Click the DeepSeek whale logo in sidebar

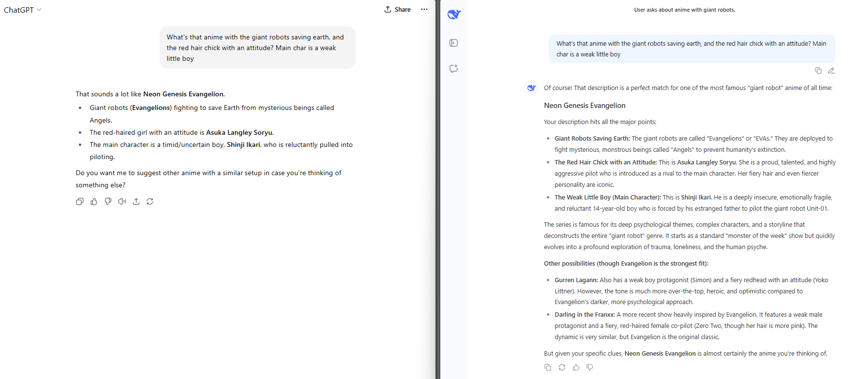[x=454, y=15]
